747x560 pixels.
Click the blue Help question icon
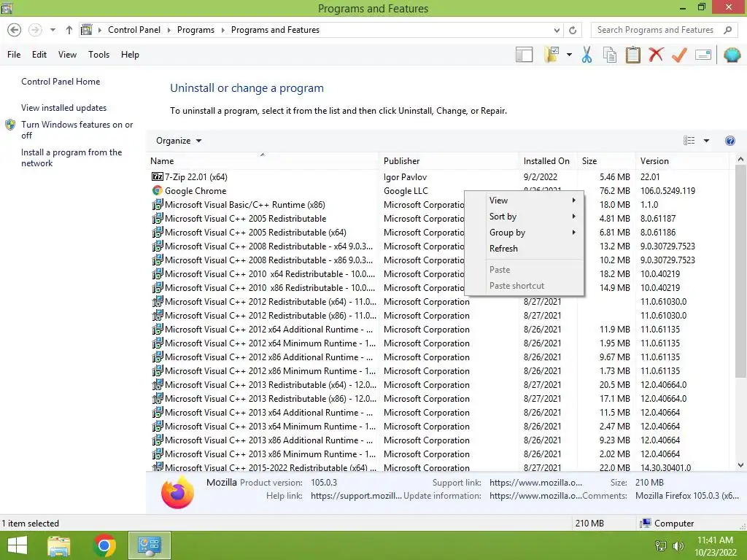pos(729,141)
